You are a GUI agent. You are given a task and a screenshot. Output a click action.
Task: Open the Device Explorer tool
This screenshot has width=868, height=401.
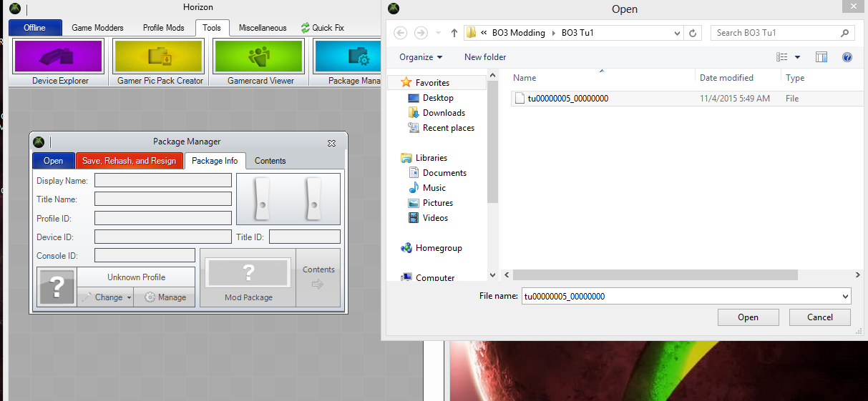tap(59, 62)
